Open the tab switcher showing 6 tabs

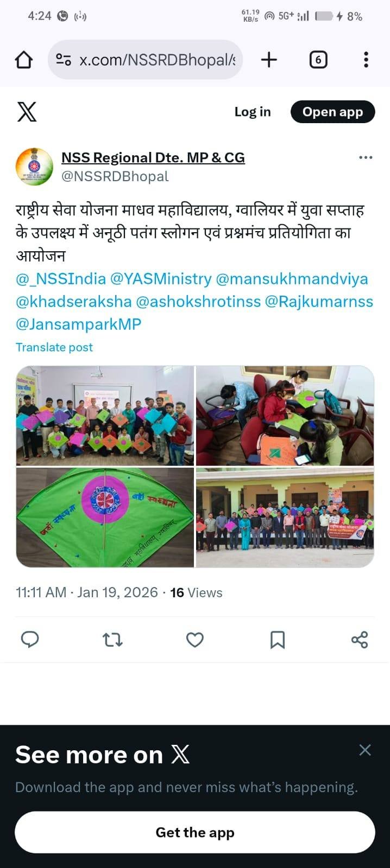tap(318, 60)
